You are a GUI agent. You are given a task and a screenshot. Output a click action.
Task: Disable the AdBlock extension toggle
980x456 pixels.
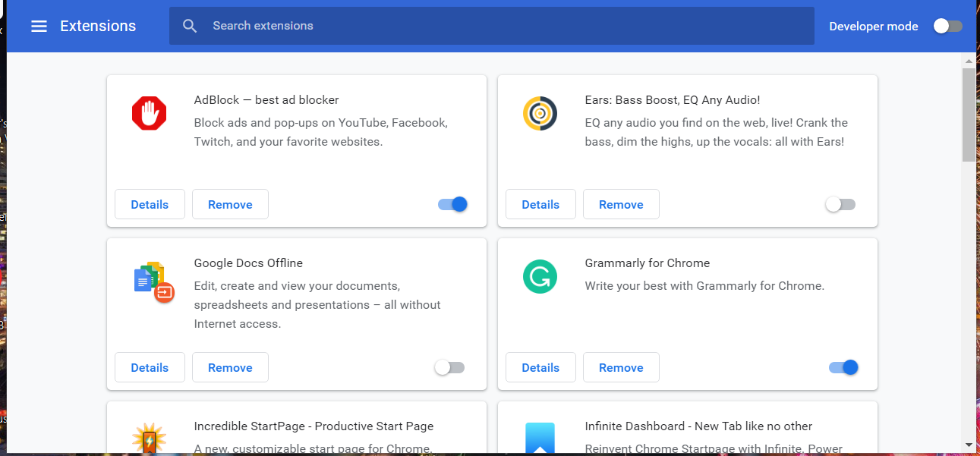[x=453, y=204]
